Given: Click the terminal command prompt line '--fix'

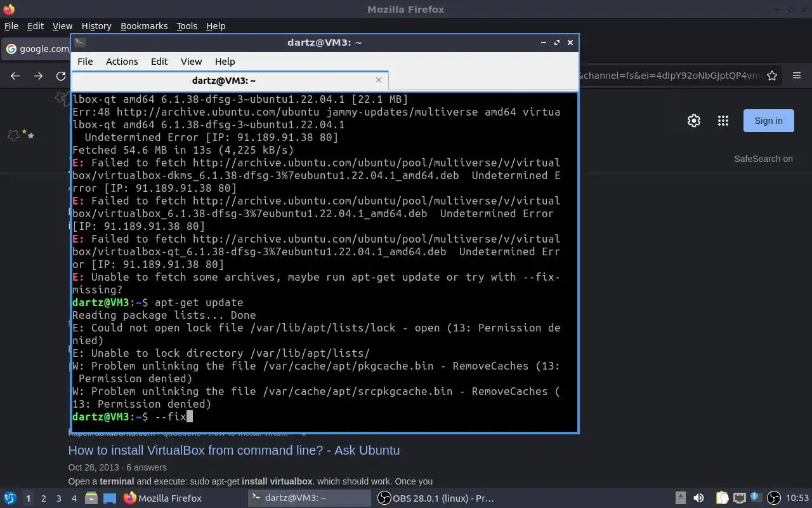Looking at the screenshot, I should pos(133,417).
